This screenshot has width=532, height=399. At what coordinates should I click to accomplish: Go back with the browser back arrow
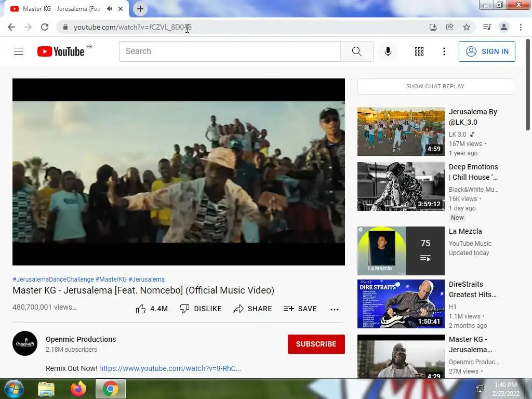pos(11,27)
